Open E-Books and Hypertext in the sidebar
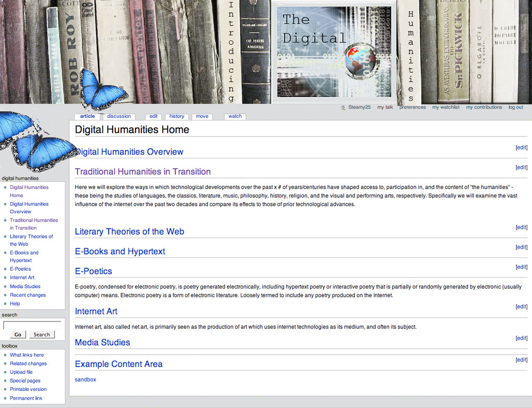This screenshot has width=532, height=408. pyautogui.click(x=24, y=256)
